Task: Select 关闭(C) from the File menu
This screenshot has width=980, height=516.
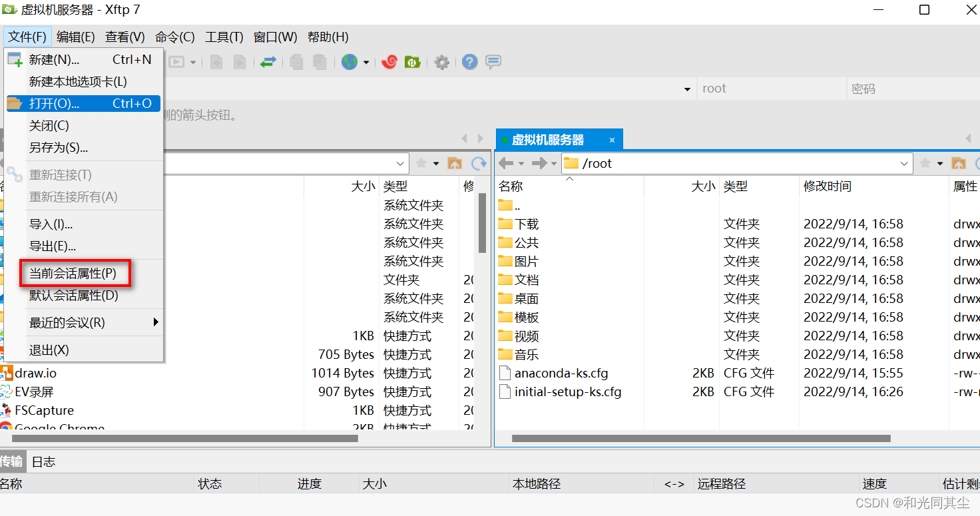Action: click(84, 125)
